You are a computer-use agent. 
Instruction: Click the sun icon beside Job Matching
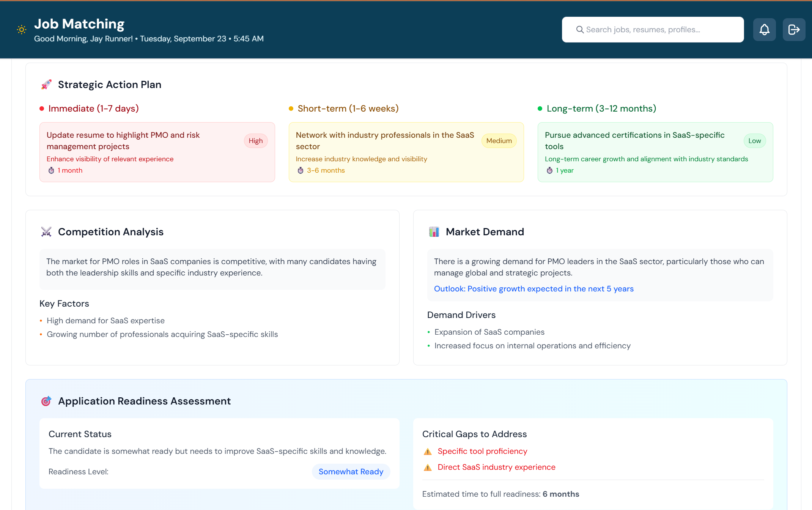pyautogui.click(x=22, y=30)
